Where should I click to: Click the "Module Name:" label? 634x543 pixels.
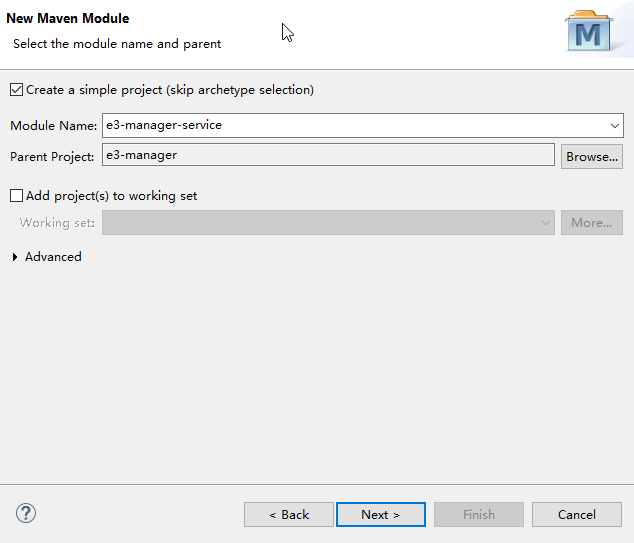point(53,126)
